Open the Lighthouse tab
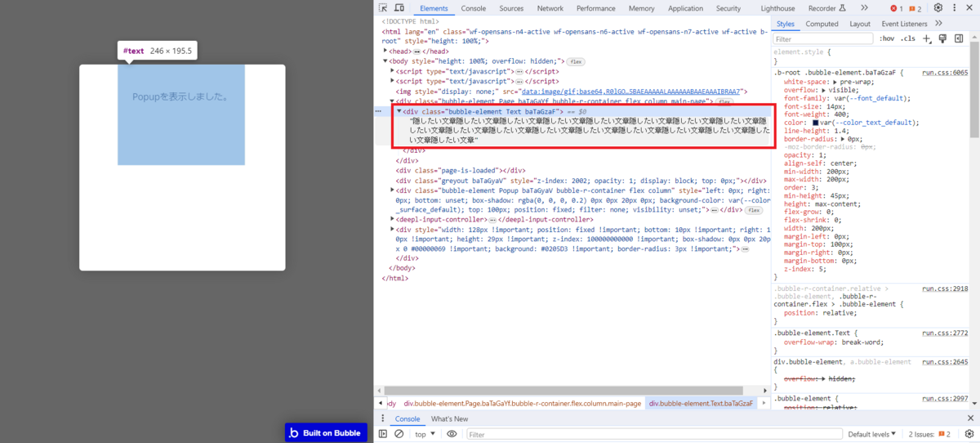The image size is (980, 443). click(777, 8)
